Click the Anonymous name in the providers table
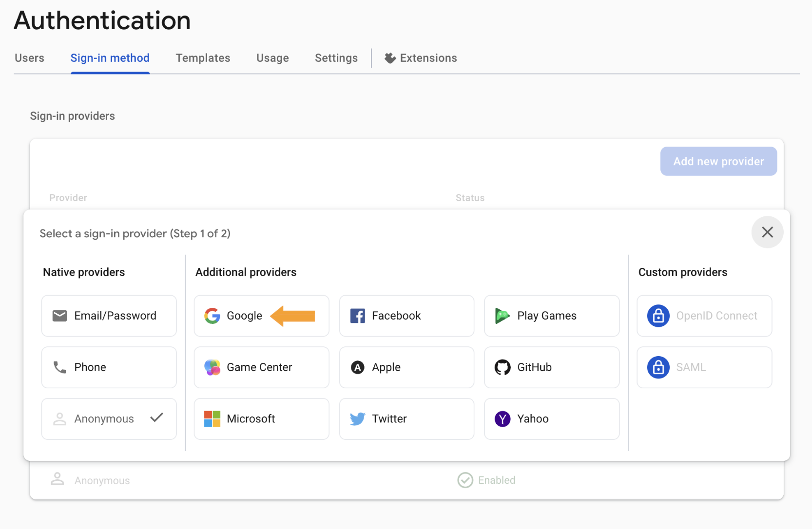 pos(102,481)
